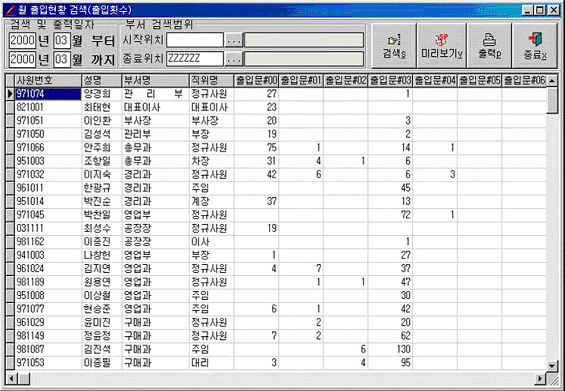Click the 직위명 column header
Viewport: 565px width, 391px height.
click(212, 80)
